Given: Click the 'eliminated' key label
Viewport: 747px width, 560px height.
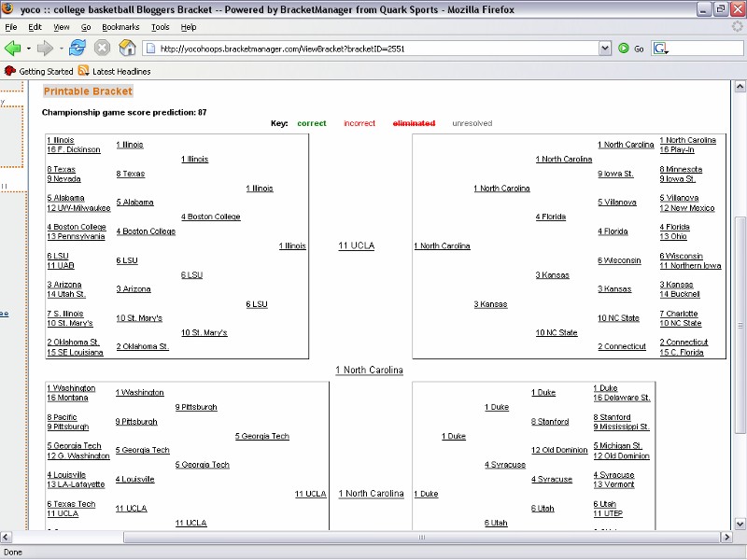Looking at the screenshot, I should point(414,123).
